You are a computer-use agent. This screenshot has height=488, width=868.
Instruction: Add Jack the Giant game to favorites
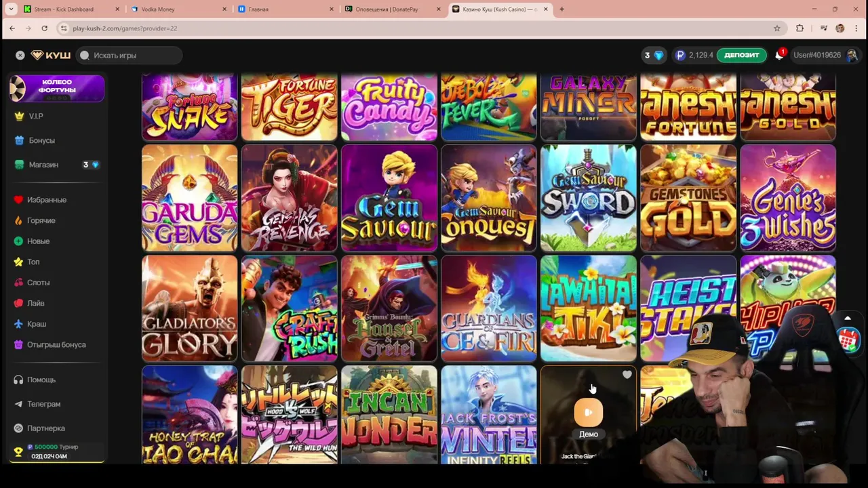click(627, 375)
